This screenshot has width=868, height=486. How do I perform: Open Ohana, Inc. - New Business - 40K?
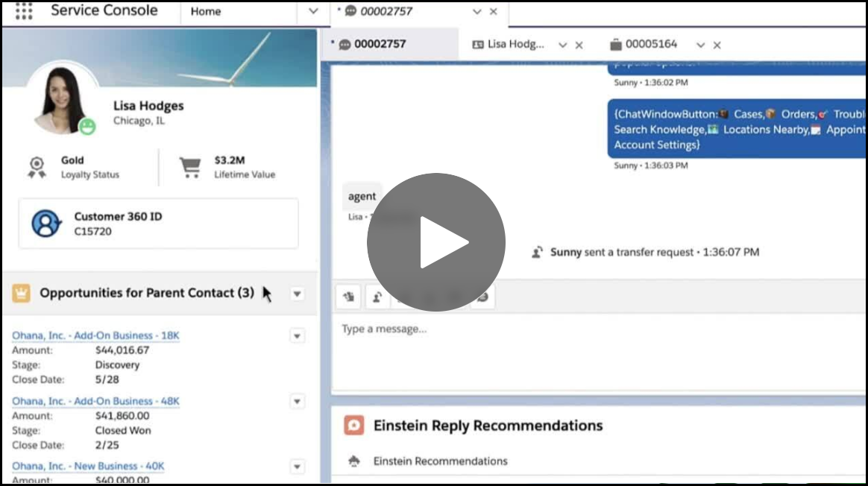88,466
